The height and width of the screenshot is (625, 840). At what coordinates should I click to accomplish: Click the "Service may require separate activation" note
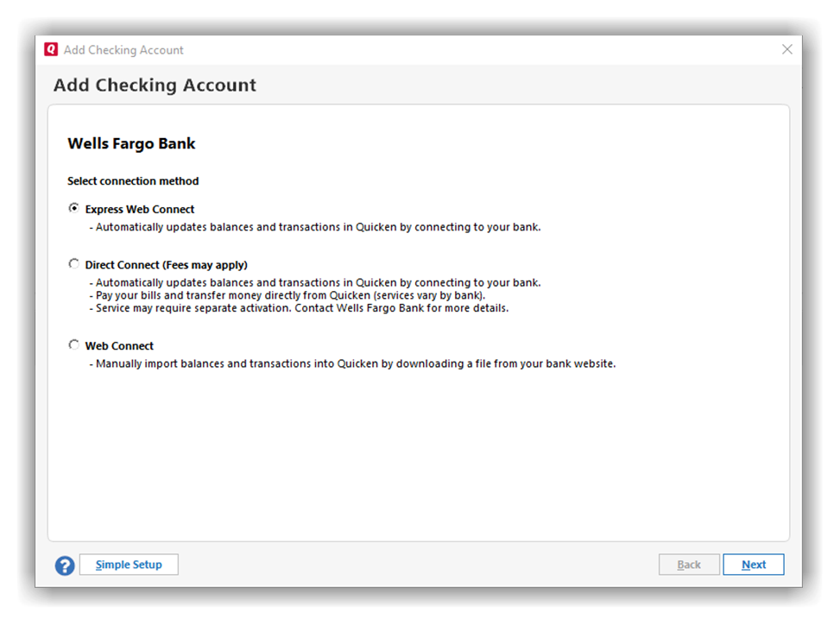pos(299,308)
